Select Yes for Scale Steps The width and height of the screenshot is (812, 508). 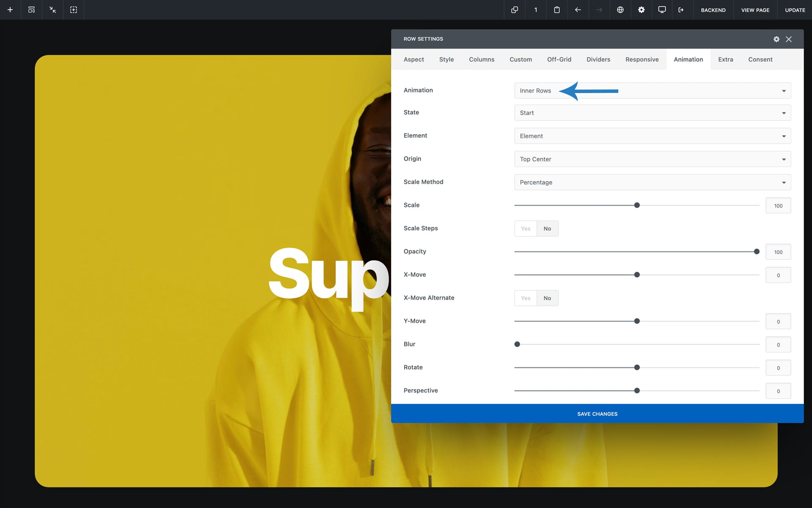tap(526, 229)
